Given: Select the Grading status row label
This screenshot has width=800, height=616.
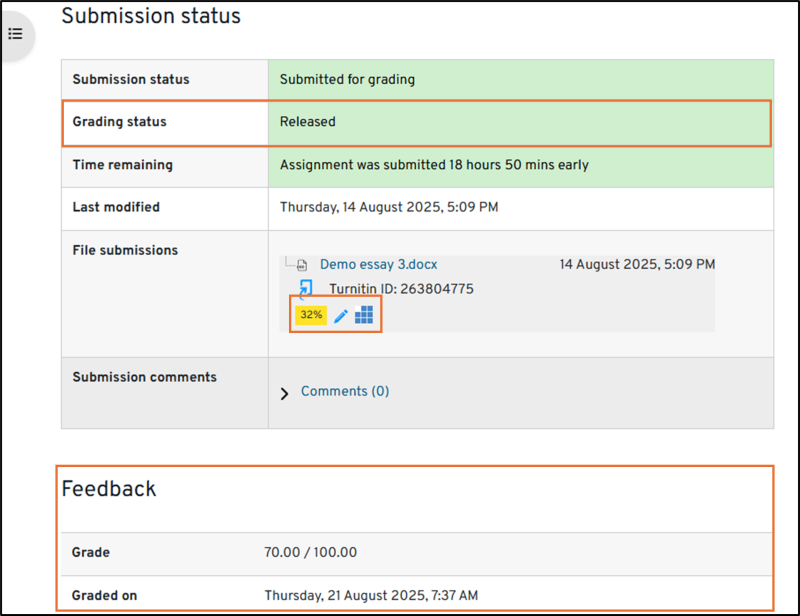Looking at the screenshot, I should pos(119,122).
